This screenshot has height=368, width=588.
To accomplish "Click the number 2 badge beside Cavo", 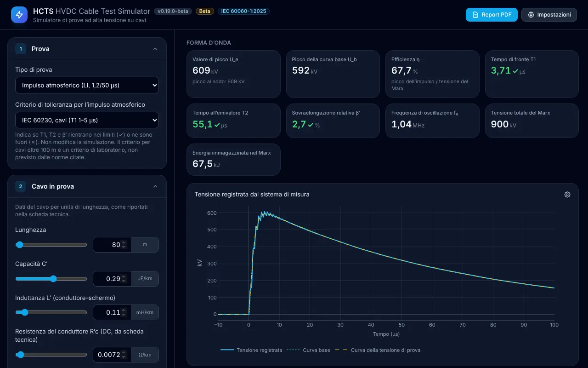I will pos(21,186).
